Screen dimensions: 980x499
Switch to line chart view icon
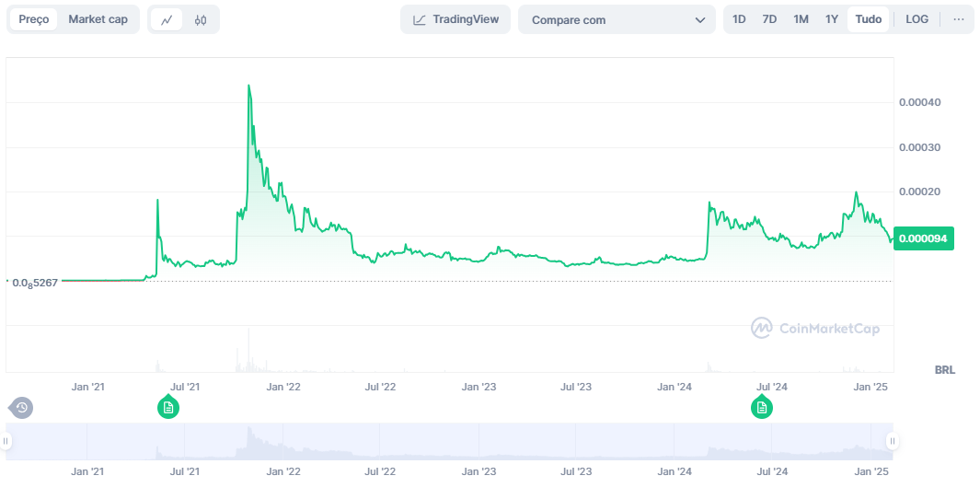167,19
